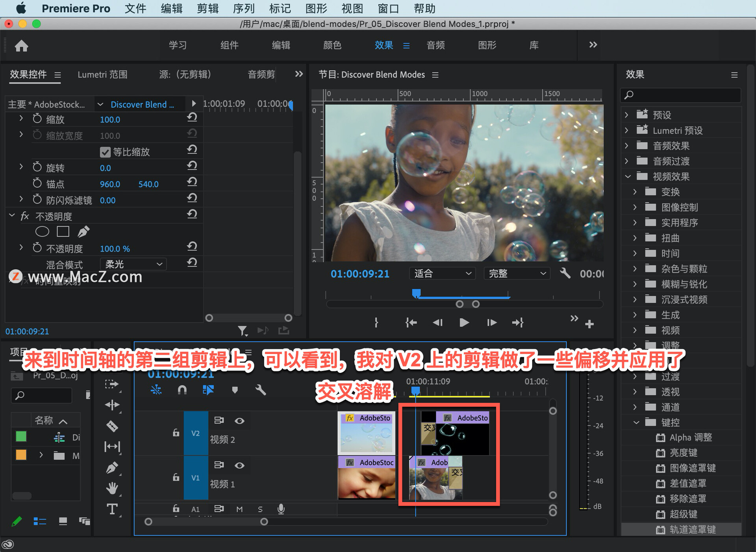Create a four-point rectangle opacity mask
The width and height of the screenshot is (756, 552).
click(x=63, y=232)
